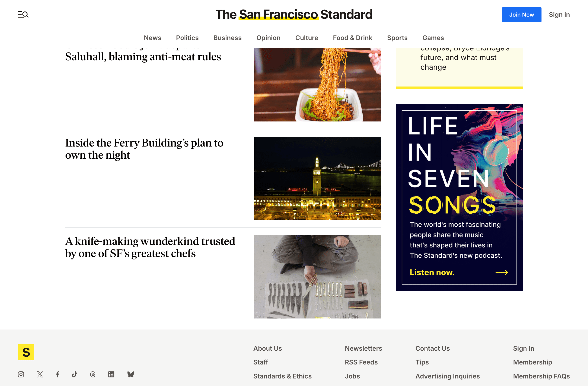The width and height of the screenshot is (588, 386).
Task: Go to the Politics section
Action: point(187,38)
